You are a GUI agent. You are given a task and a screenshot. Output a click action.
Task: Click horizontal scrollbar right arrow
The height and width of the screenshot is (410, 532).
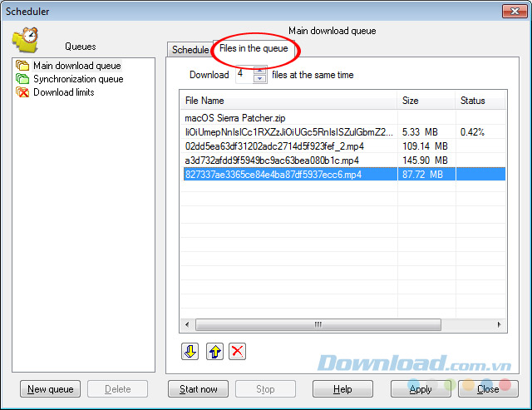pos(499,324)
